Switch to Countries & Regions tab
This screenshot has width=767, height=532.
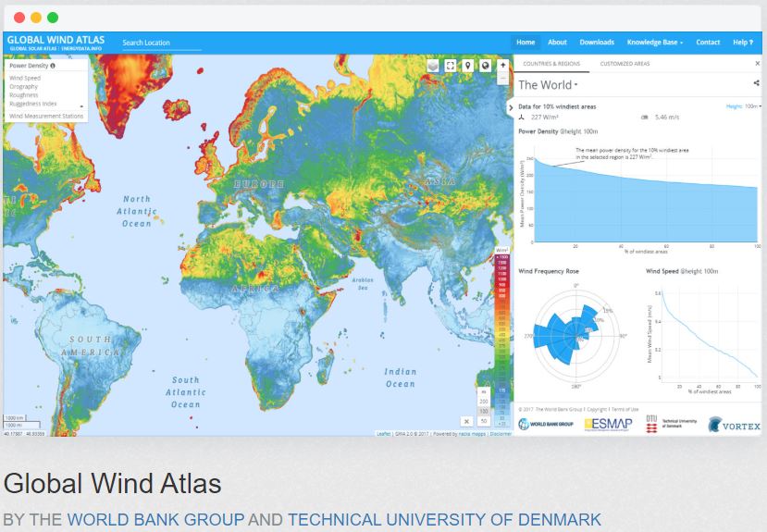[x=551, y=64]
